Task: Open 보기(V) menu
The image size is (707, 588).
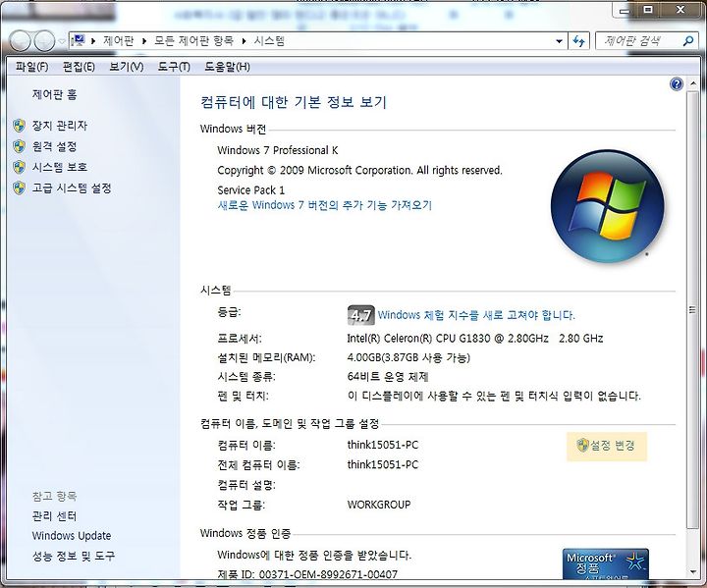Action: 127,67
